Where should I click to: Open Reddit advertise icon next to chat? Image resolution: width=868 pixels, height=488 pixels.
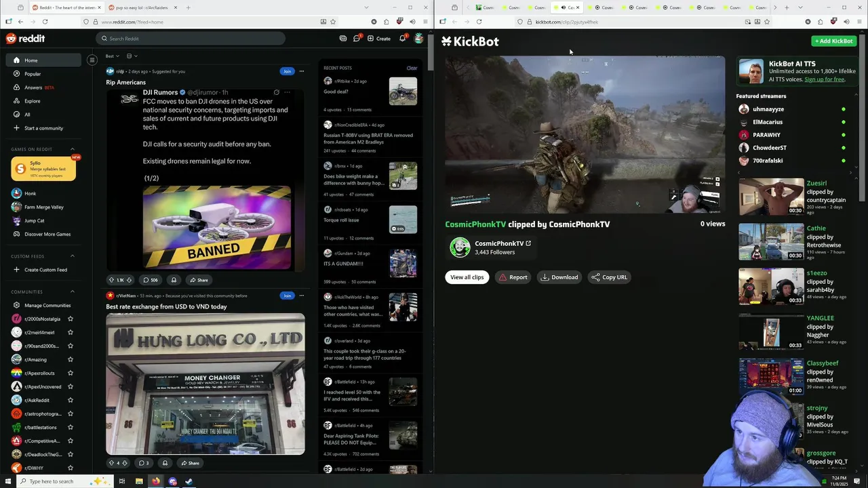[x=343, y=39]
